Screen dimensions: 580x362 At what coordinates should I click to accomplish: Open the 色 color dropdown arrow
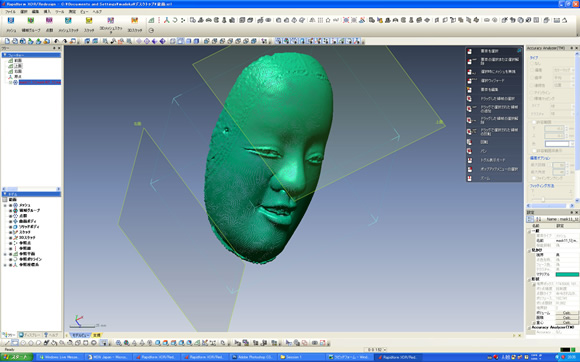[x=571, y=143]
